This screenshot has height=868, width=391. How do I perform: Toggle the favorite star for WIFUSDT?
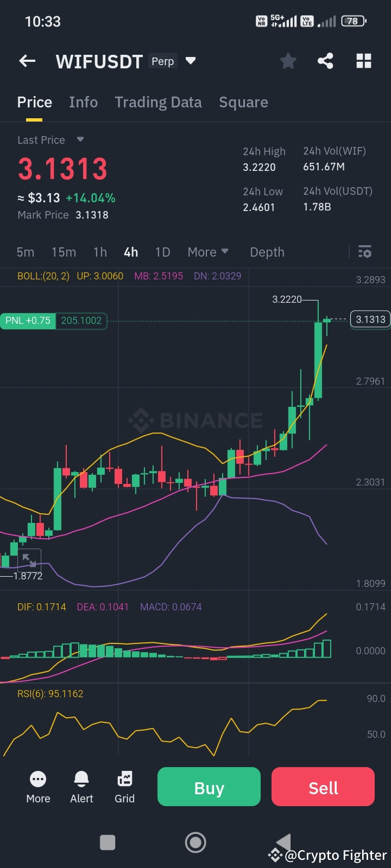[288, 61]
